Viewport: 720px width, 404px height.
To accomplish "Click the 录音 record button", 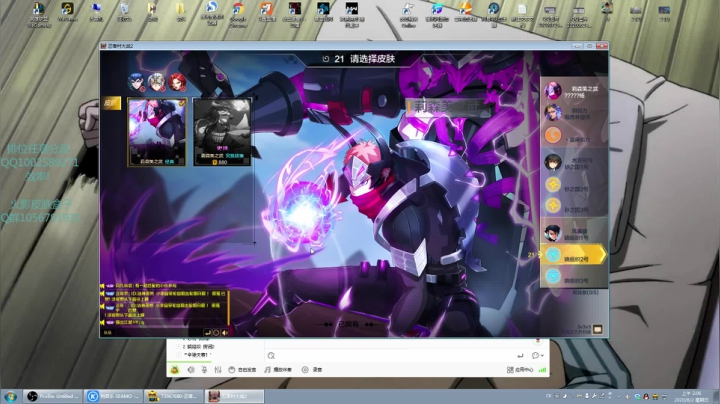I will (312, 370).
